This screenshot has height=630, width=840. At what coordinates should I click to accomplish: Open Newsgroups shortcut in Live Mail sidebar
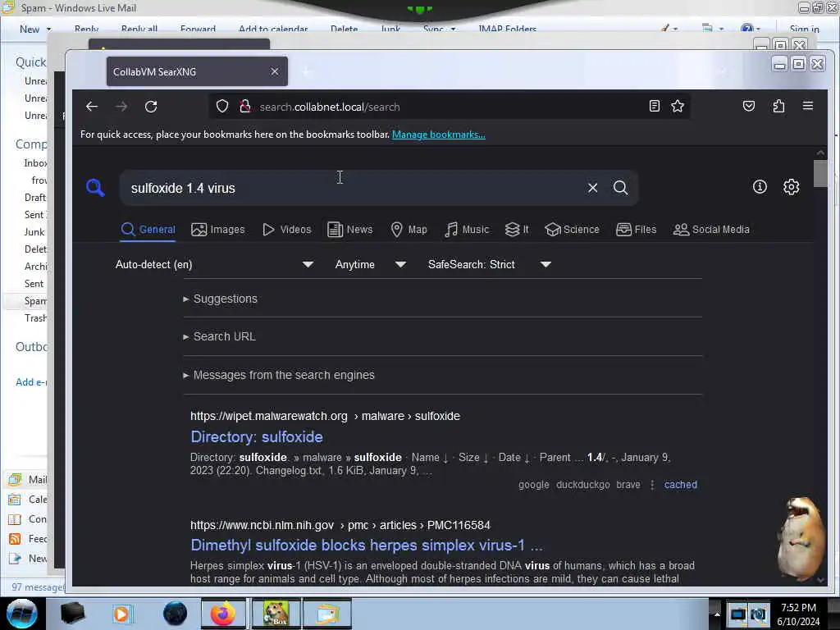click(28, 558)
